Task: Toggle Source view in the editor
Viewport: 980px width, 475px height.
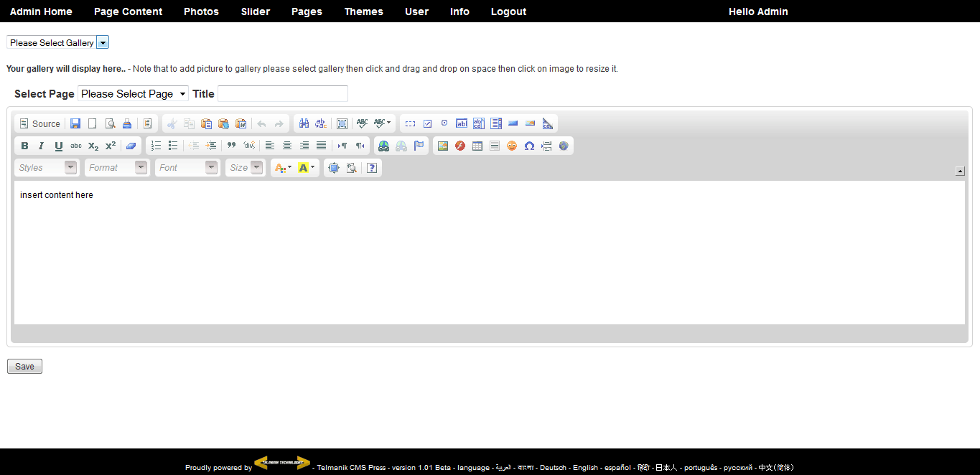Action: click(x=40, y=123)
